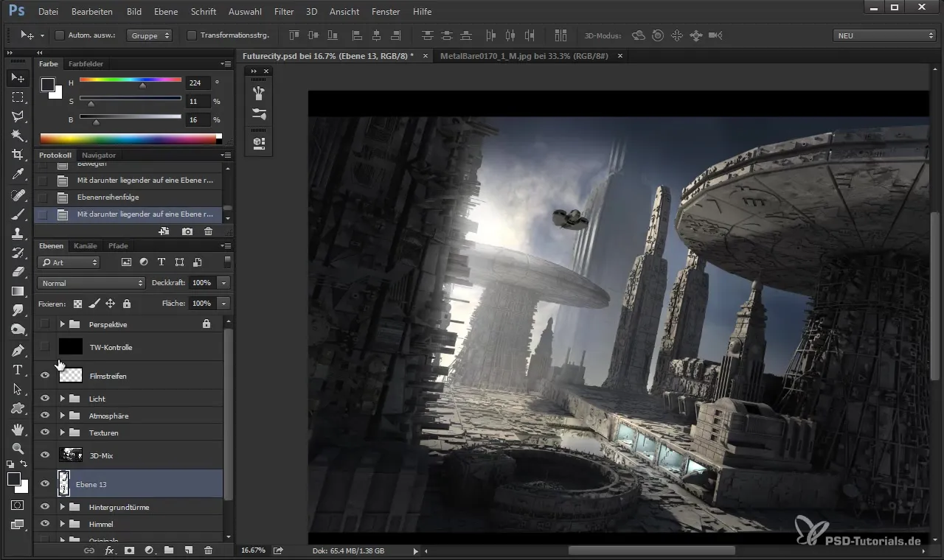Viewport: 944px width, 560px height.
Task: Select the History Brush tool
Action: (18, 253)
